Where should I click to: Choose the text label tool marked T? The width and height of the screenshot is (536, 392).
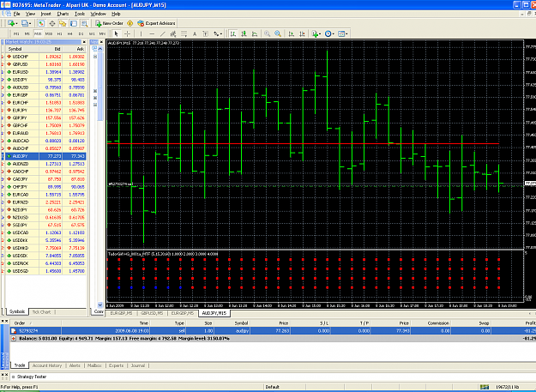click(x=206, y=33)
